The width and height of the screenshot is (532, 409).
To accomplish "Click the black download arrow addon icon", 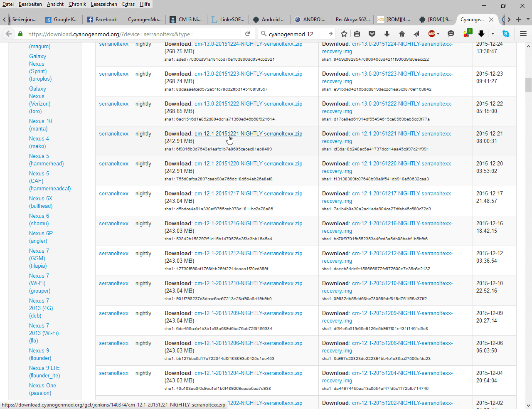I will coord(481,34).
